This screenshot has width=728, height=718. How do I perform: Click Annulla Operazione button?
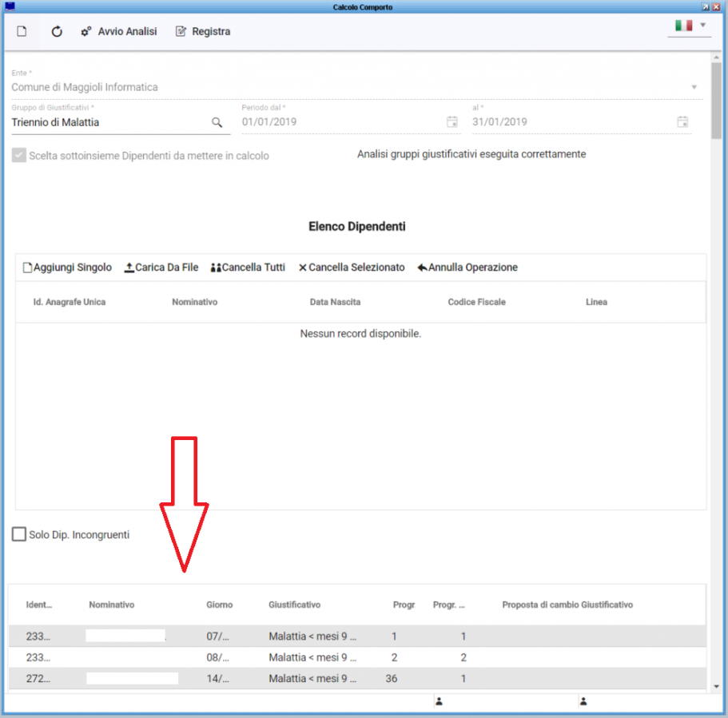tap(467, 268)
